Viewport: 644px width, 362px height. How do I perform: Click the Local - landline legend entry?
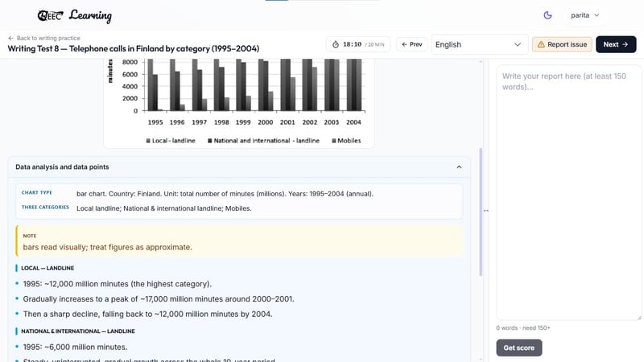click(x=171, y=140)
